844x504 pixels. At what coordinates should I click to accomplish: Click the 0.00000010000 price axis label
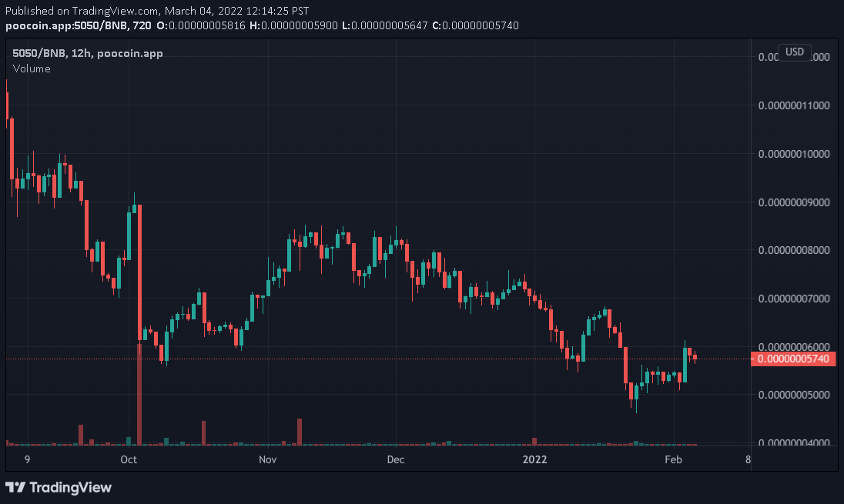[794, 154]
